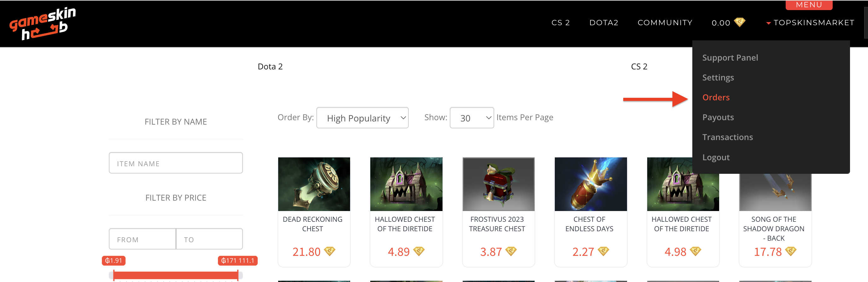Switch to the Dota 2 category tab

tap(270, 67)
